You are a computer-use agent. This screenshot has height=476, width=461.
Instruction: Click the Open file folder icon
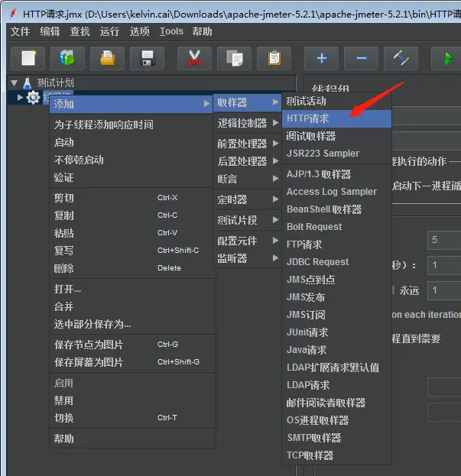108,58
